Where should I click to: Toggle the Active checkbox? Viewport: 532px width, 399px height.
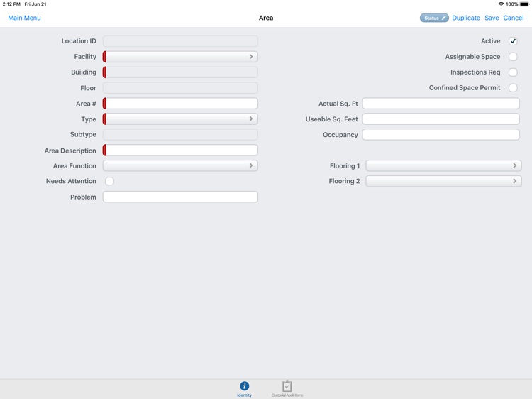pos(513,41)
